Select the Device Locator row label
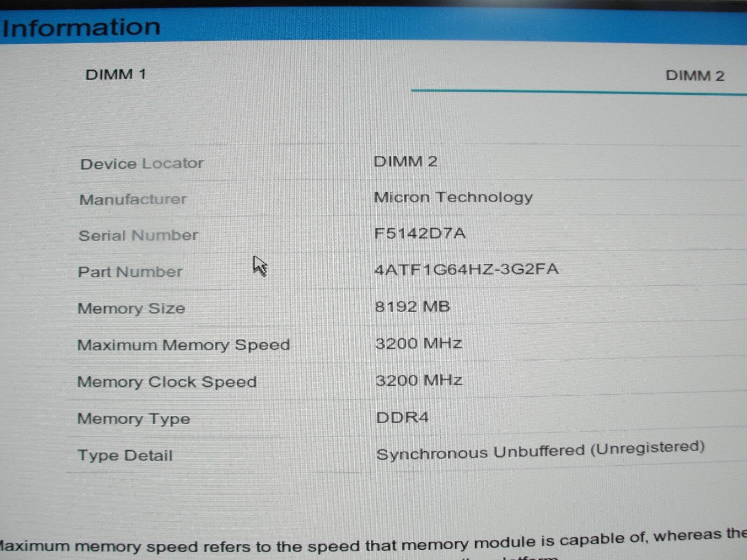This screenshot has width=747, height=560. pyautogui.click(x=142, y=163)
